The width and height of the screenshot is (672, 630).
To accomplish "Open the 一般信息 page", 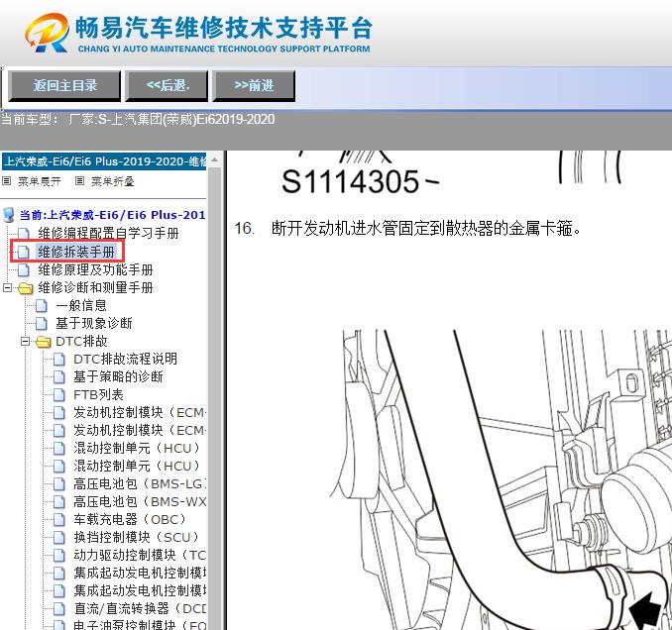I will tap(81, 305).
